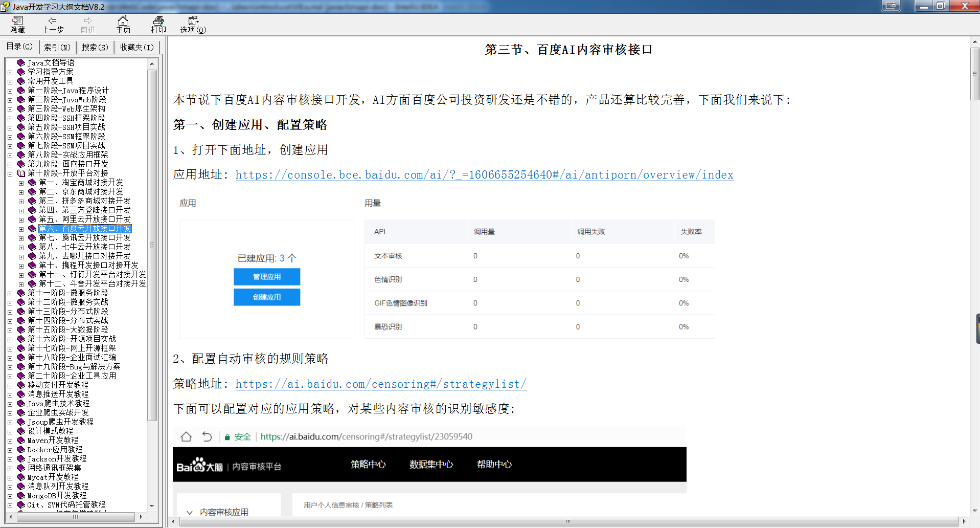Click the content pane's scroll right arrow
This screenshot has height=528, width=980.
pyautogui.click(x=964, y=521)
